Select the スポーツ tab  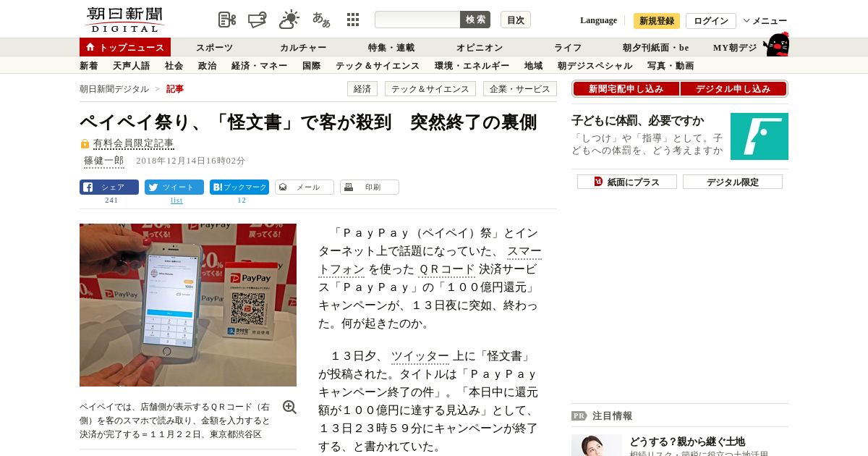tap(214, 48)
